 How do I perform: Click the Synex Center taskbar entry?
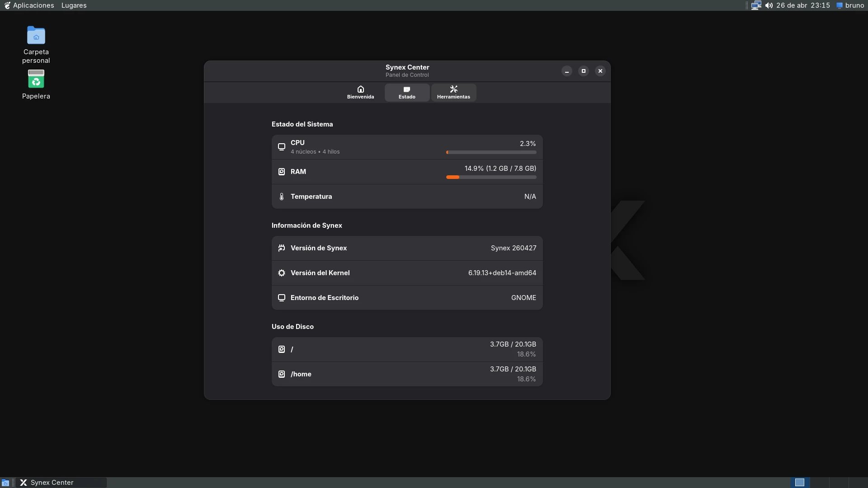tap(62, 482)
